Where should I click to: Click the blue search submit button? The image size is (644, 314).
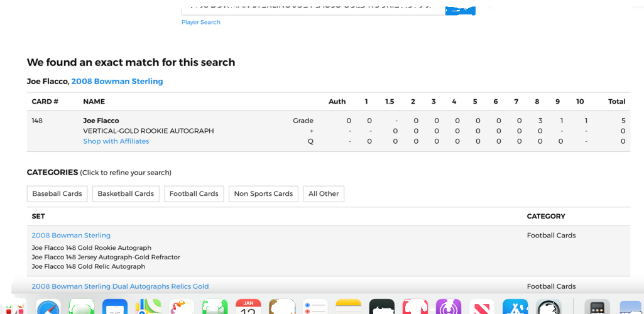coord(460,9)
